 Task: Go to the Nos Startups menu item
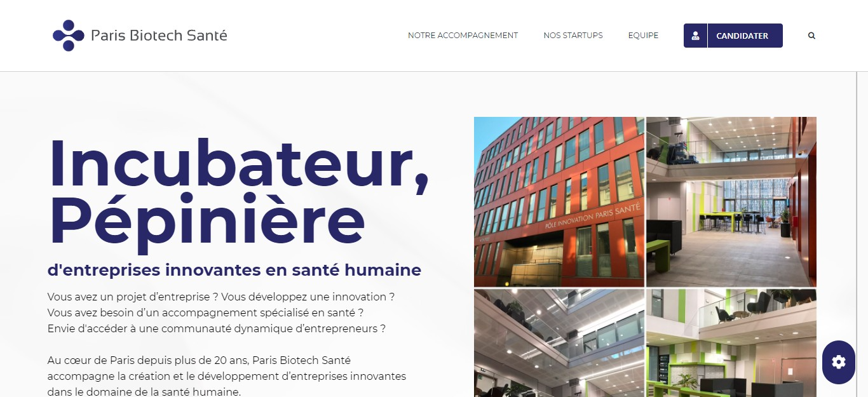(573, 36)
